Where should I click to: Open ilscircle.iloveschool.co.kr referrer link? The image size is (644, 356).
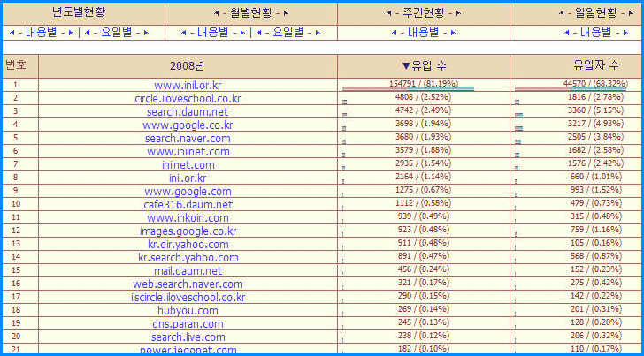pos(188,297)
